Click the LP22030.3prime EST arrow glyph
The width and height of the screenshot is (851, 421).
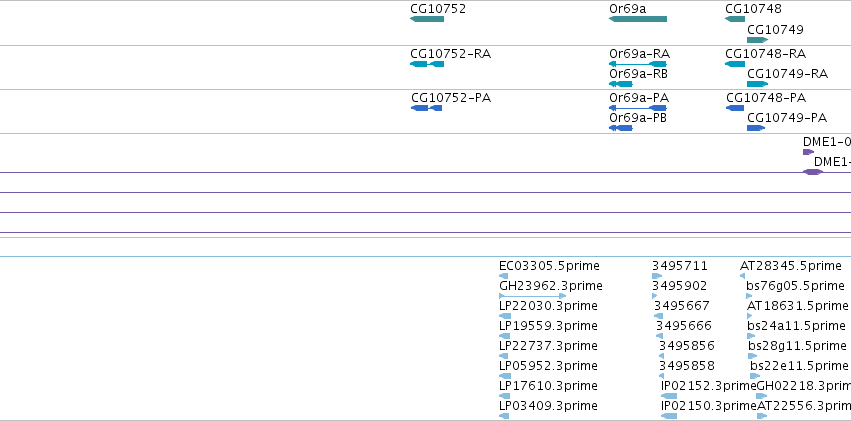(x=505, y=316)
